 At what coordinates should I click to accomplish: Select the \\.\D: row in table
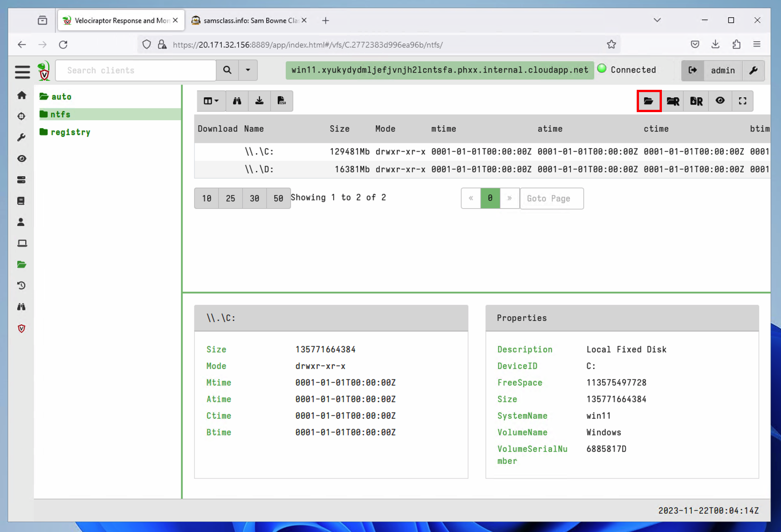coord(482,169)
